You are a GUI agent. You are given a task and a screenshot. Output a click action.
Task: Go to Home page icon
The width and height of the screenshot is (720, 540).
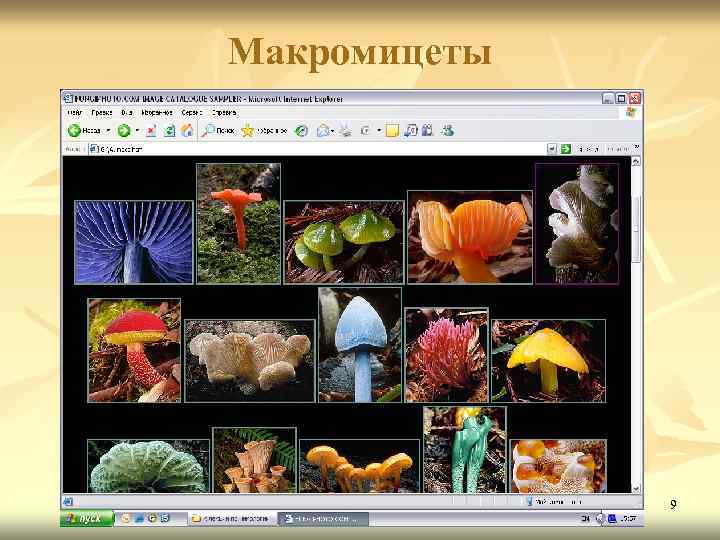pos(186,131)
